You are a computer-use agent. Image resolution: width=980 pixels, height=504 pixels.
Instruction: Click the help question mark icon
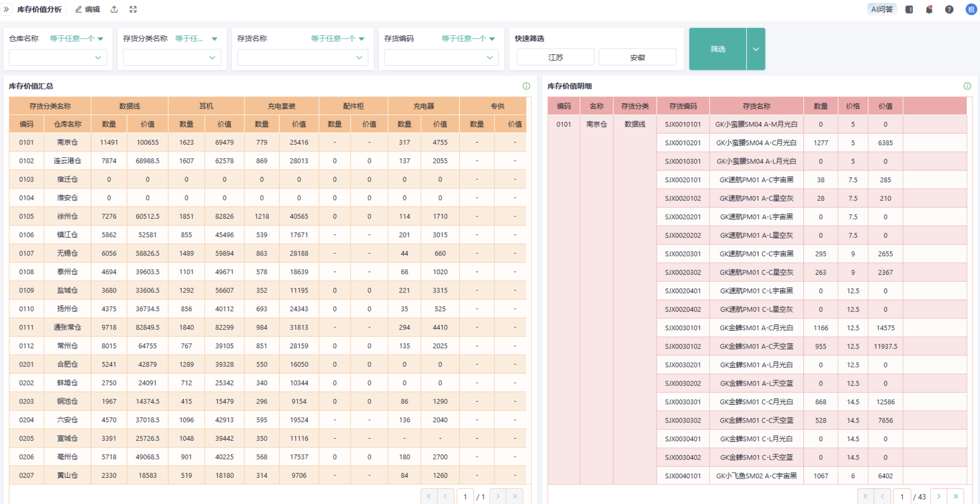point(949,9)
